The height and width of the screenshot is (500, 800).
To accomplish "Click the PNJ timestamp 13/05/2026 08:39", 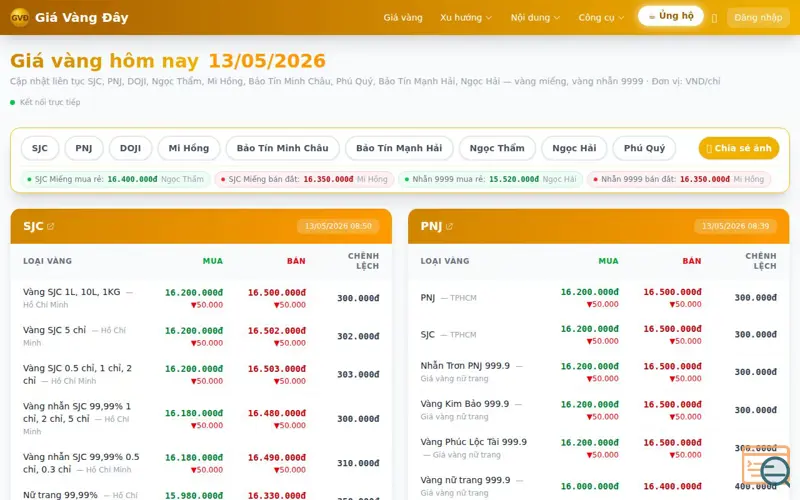I will [735, 226].
